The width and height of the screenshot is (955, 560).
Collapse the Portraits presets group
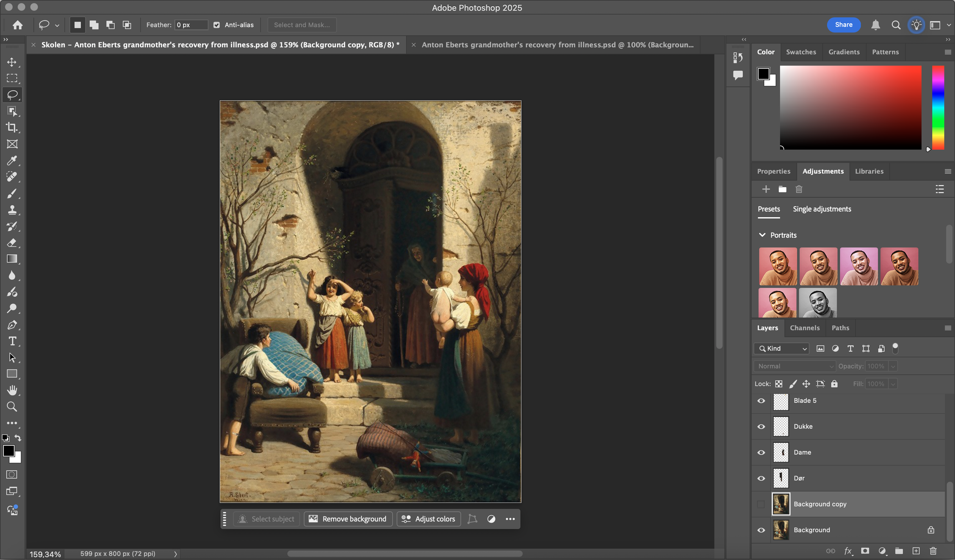[x=762, y=235]
